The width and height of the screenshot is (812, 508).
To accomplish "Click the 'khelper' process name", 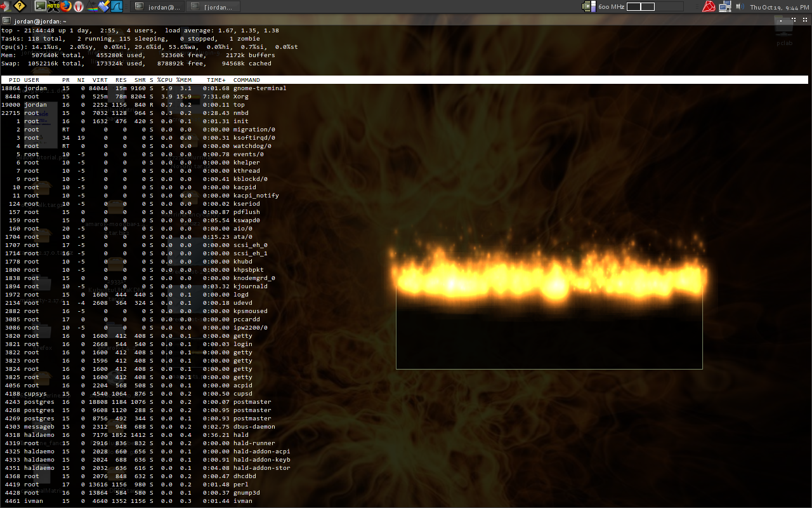I will pyautogui.click(x=247, y=163).
